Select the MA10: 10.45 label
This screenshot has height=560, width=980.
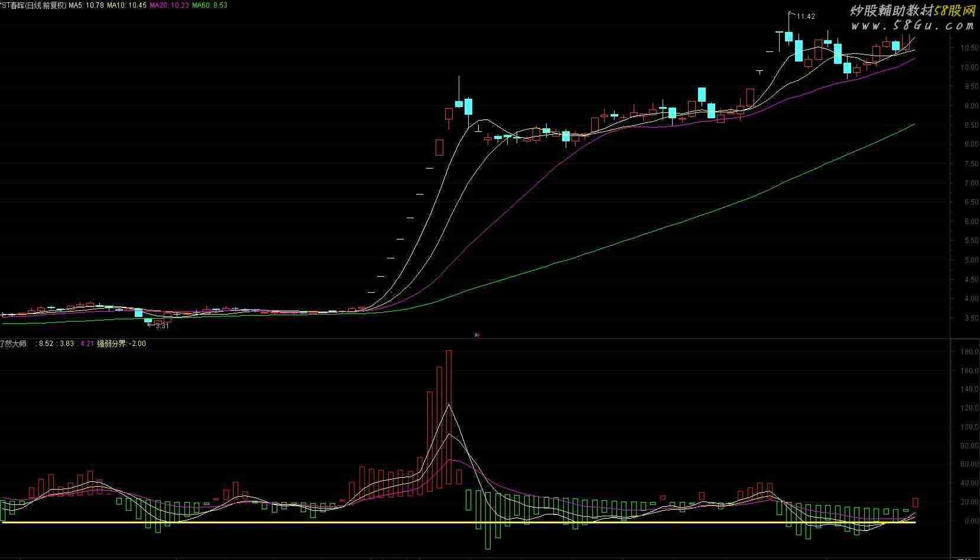(126, 5)
